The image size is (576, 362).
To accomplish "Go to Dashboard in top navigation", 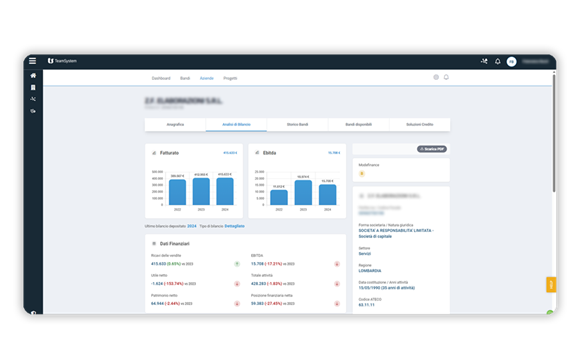I will tap(161, 78).
